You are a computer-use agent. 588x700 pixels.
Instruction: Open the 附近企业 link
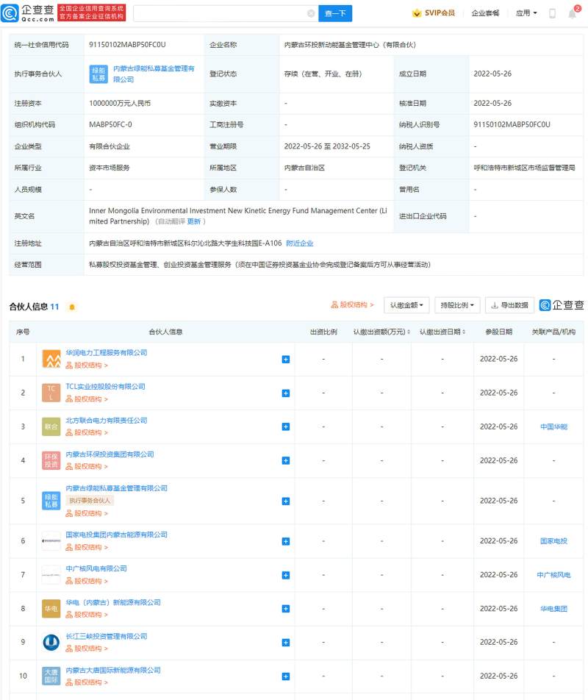(299, 243)
